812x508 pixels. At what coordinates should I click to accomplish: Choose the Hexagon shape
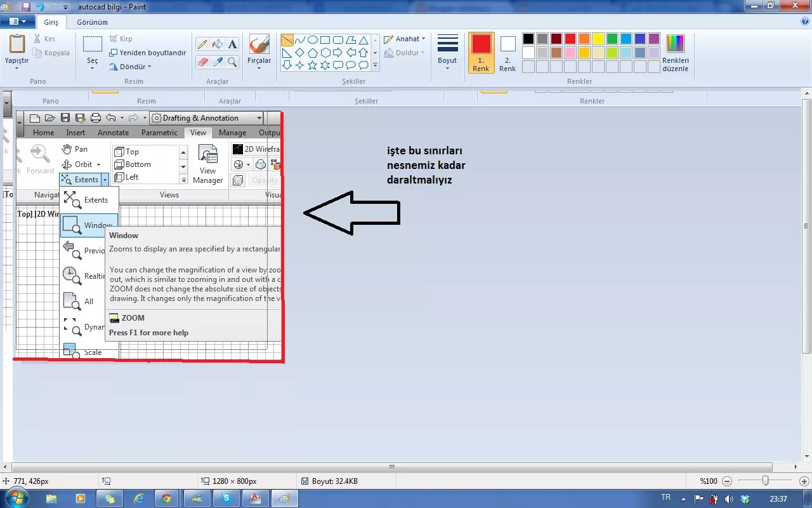tap(325, 53)
